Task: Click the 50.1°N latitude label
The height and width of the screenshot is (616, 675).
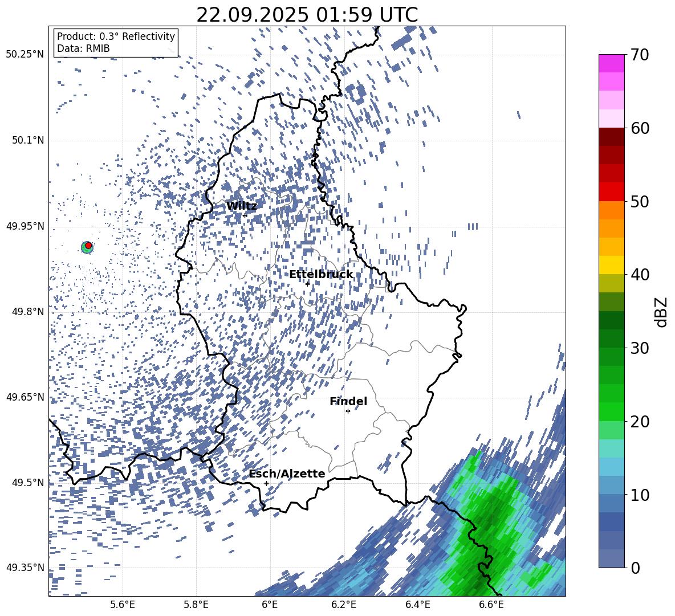Action: pyautogui.click(x=28, y=140)
